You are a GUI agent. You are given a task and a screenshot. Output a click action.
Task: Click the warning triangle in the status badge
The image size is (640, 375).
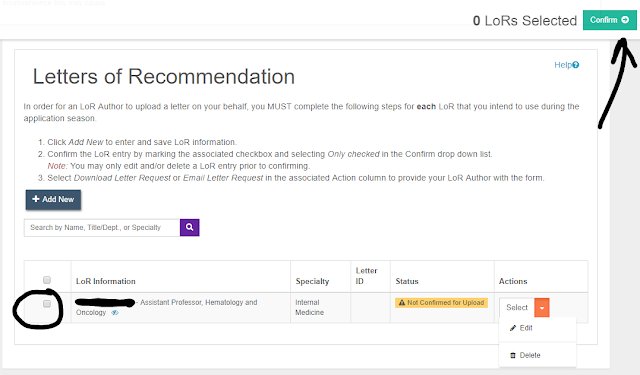(x=402, y=303)
